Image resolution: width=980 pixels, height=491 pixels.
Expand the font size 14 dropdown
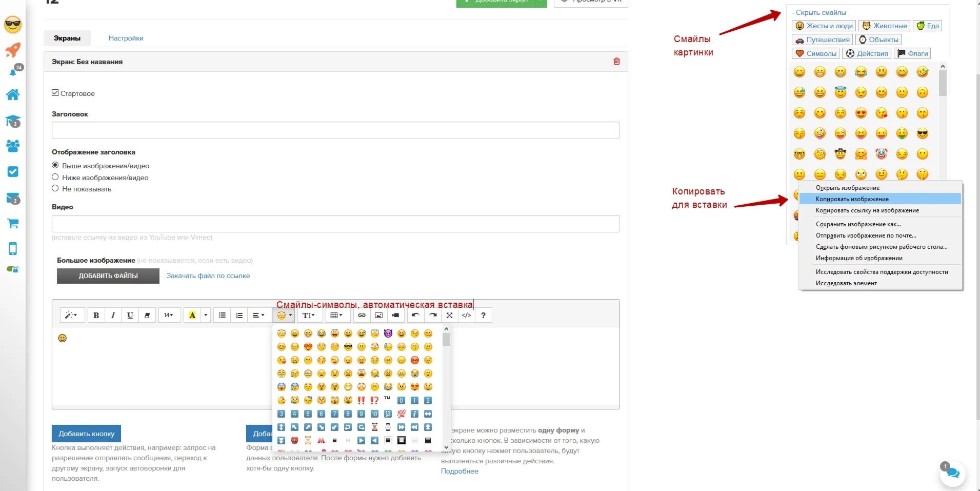(x=169, y=315)
